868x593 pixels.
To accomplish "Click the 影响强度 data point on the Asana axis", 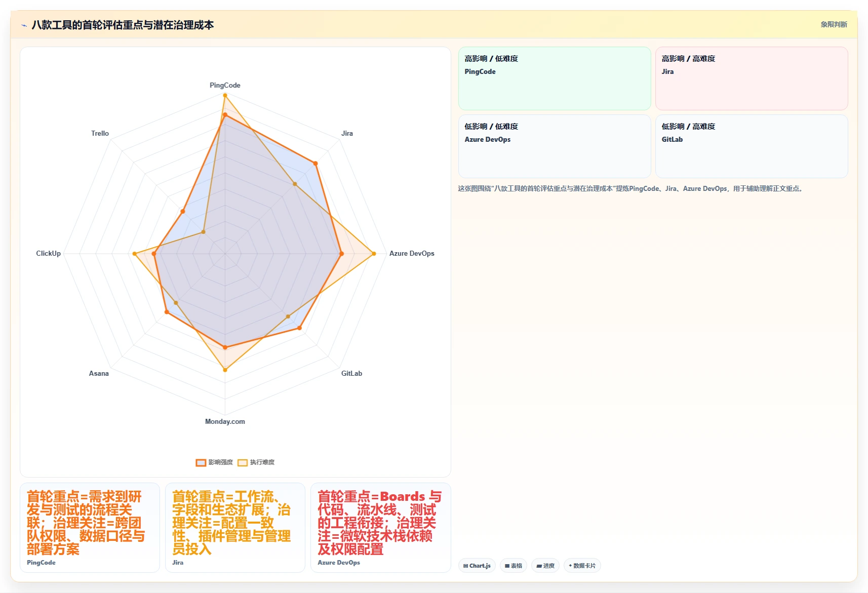I will point(167,312).
